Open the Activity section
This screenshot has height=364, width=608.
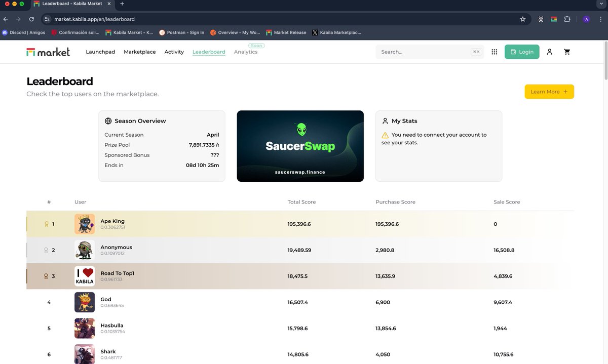point(174,52)
